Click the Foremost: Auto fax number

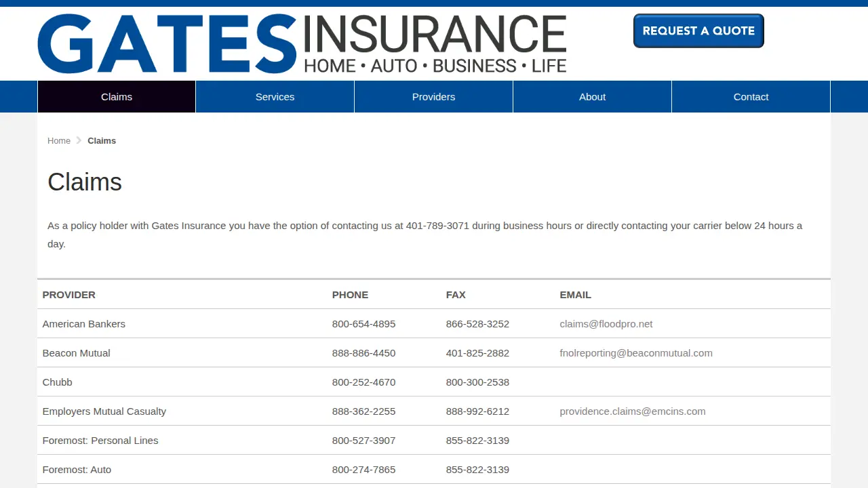477,470
